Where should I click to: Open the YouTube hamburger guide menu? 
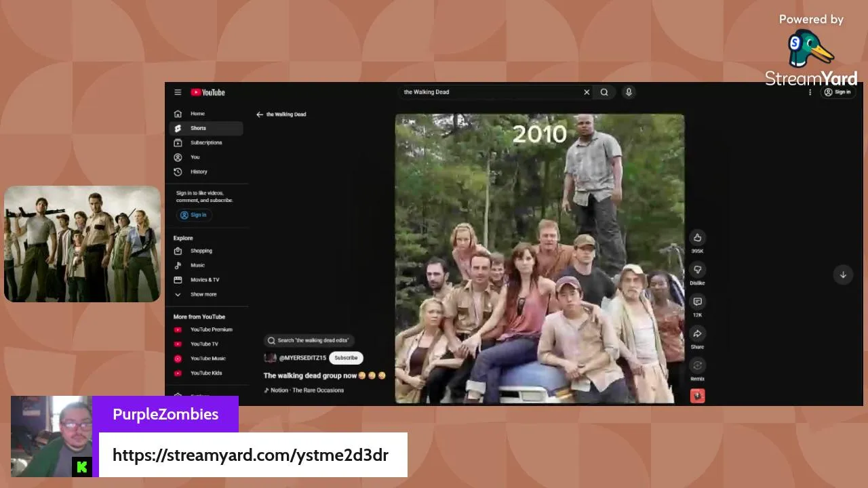tap(178, 92)
